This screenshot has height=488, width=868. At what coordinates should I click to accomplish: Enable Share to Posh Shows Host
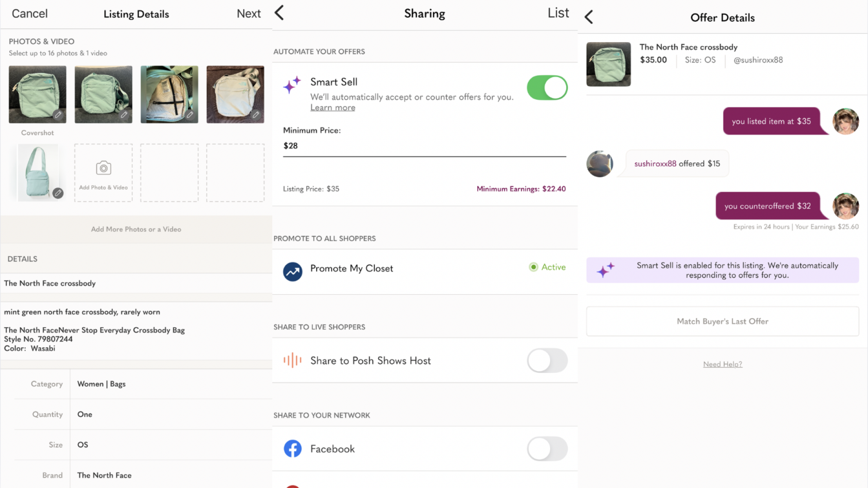click(547, 360)
